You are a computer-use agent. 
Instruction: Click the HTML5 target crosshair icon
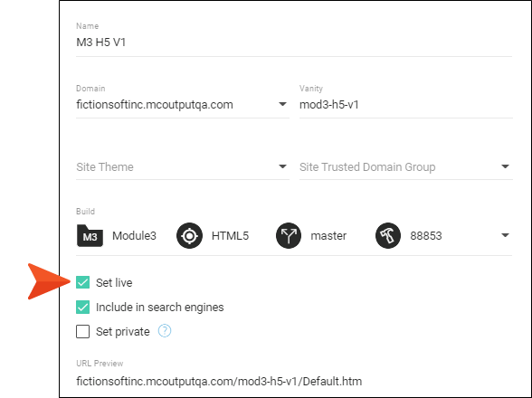click(189, 235)
